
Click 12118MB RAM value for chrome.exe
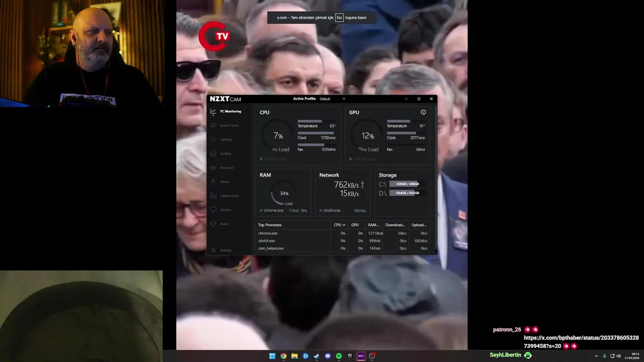pyautogui.click(x=375, y=233)
